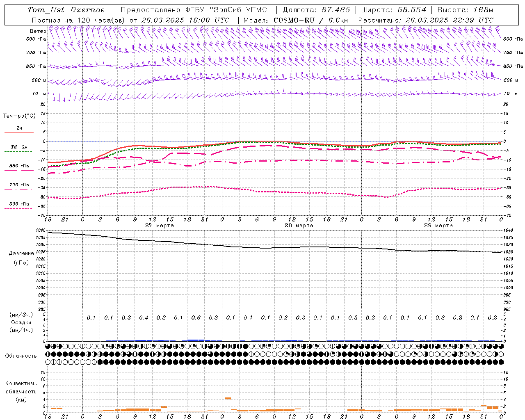Select the 500 м wind level label at left
Viewport: 525px width, 420px height.
point(39,80)
